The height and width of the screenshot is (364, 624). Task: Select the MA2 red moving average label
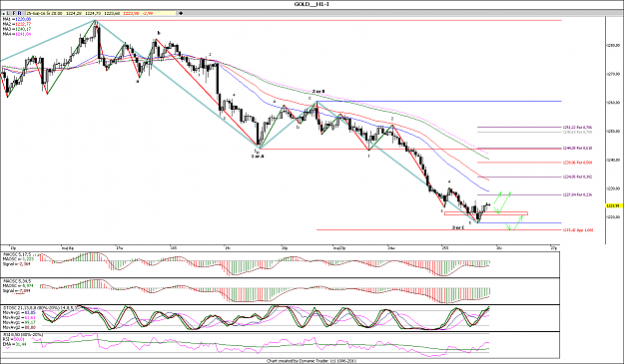click(17, 24)
